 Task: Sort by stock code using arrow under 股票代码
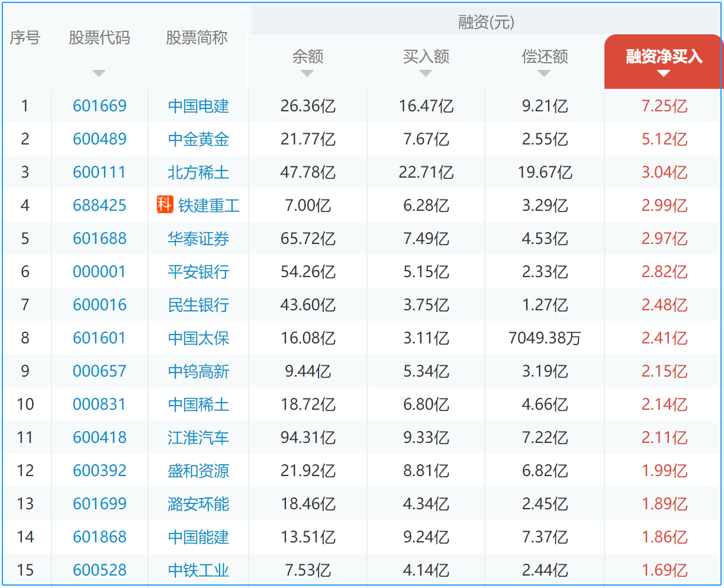(99, 73)
